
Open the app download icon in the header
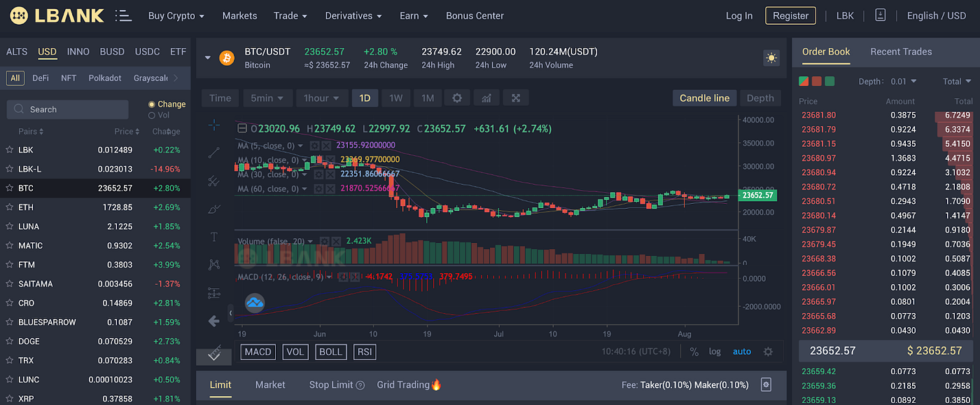[x=881, y=15]
